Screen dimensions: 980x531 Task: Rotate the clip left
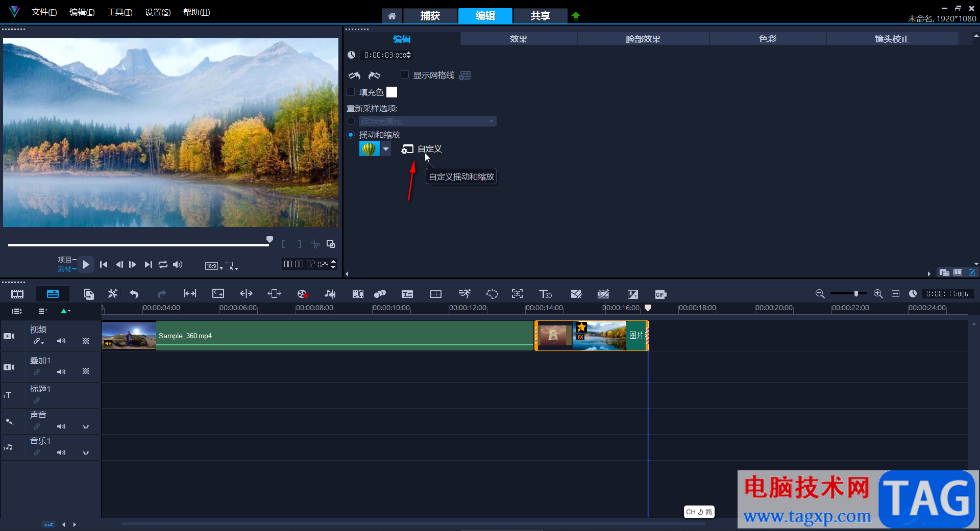(x=355, y=75)
